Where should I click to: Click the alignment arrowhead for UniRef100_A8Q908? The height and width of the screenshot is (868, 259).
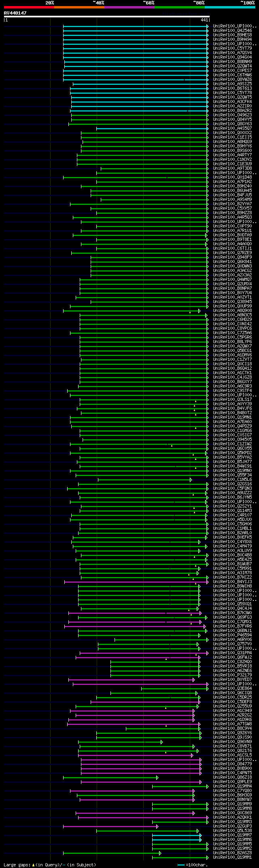(200, 311)
